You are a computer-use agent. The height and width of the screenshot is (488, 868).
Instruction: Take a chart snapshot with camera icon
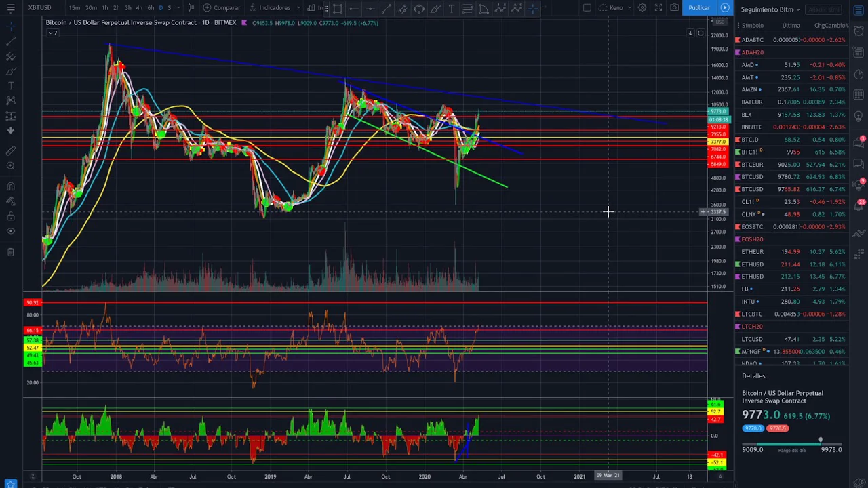point(674,8)
